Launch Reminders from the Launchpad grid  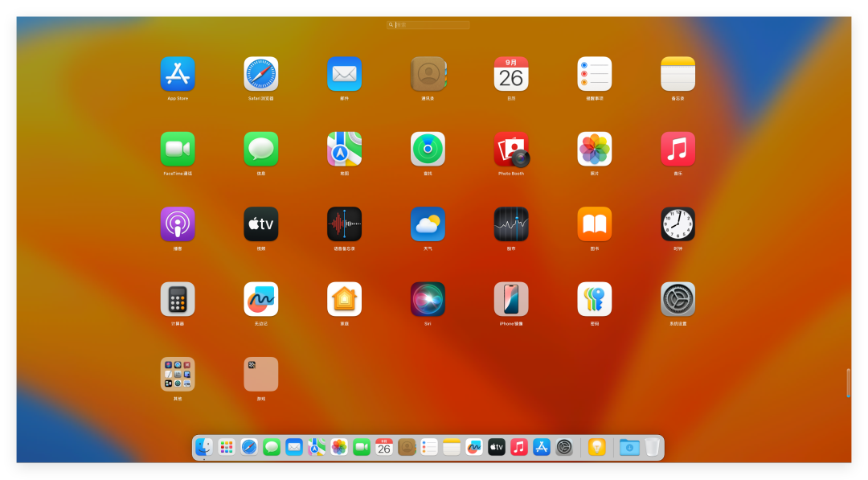point(595,74)
